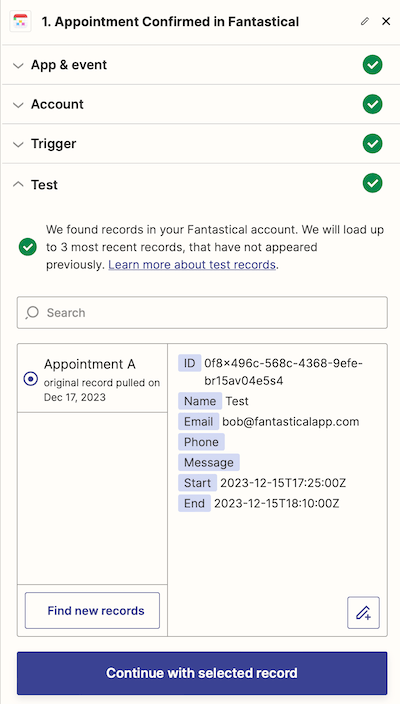The width and height of the screenshot is (400, 704).
Task: Click the ID field label
Action: pyautogui.click(x=189, y=363)
